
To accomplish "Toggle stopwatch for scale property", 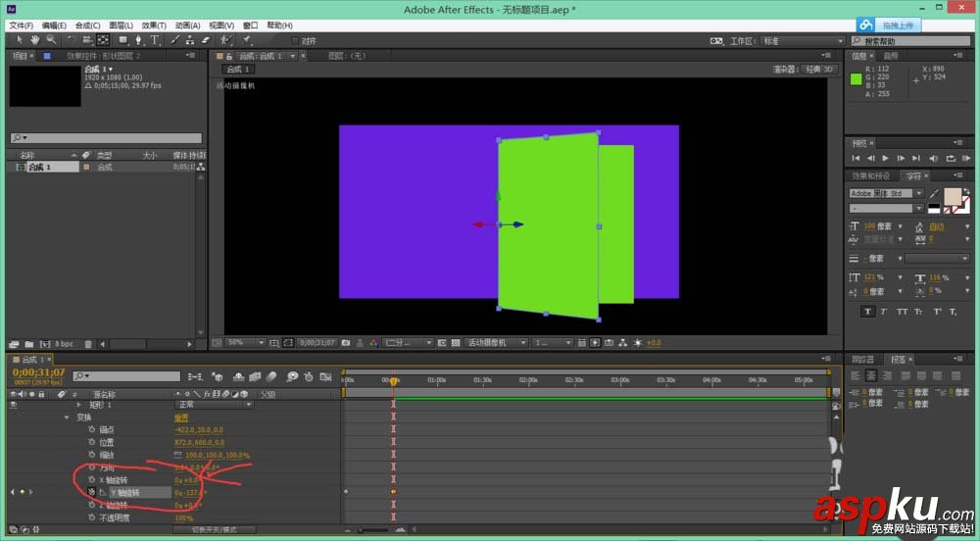I will pyautogui.click(x=92, y=455).
